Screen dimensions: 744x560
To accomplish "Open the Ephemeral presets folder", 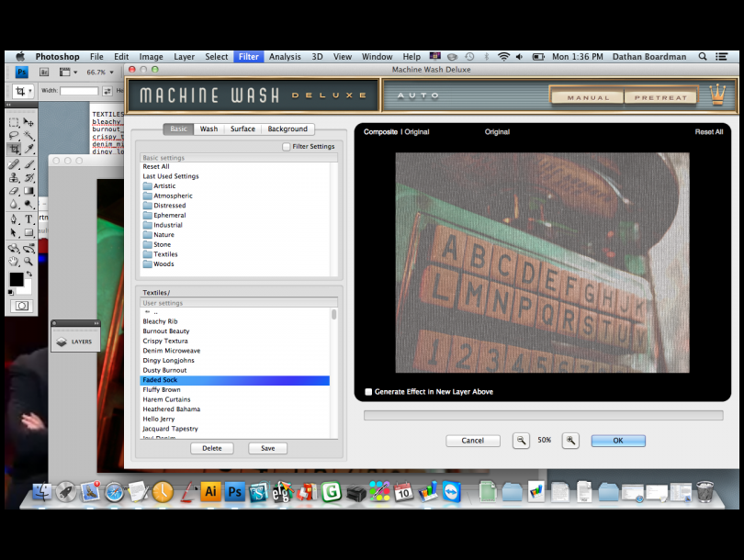I will coord(169,215).
